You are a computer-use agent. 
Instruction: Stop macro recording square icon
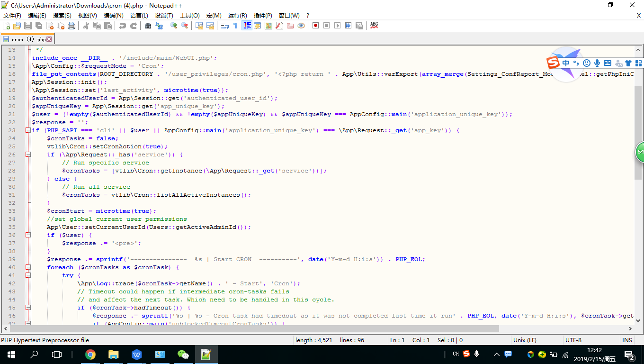[326, 26]
